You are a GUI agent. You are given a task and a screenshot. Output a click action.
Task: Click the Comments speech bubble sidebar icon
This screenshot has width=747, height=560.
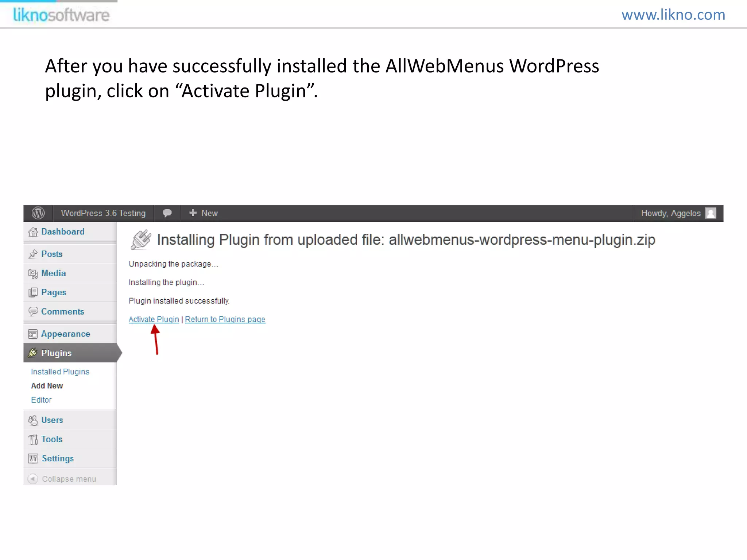tap(33, 311)
